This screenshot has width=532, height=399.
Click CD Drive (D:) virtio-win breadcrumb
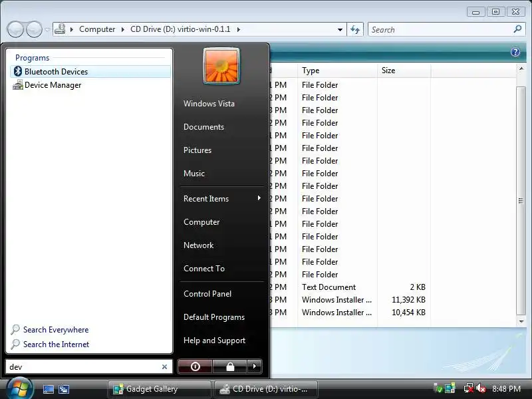180,29
